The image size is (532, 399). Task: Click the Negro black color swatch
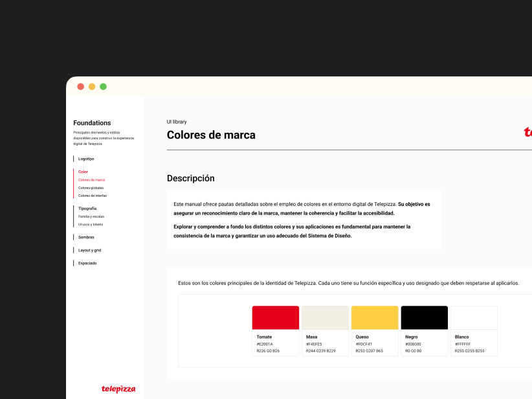pos(424,317)
